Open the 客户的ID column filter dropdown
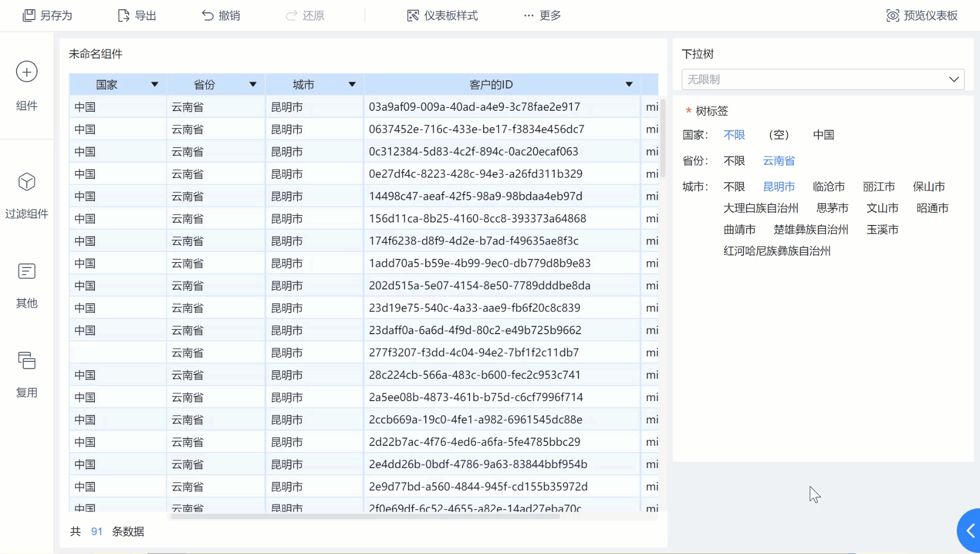Screen dimensions: 980x554 tap(628, 84)
